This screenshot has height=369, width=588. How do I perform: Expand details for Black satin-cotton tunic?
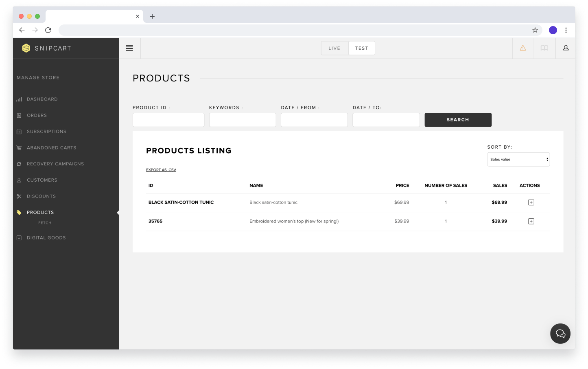pos(531,202)
